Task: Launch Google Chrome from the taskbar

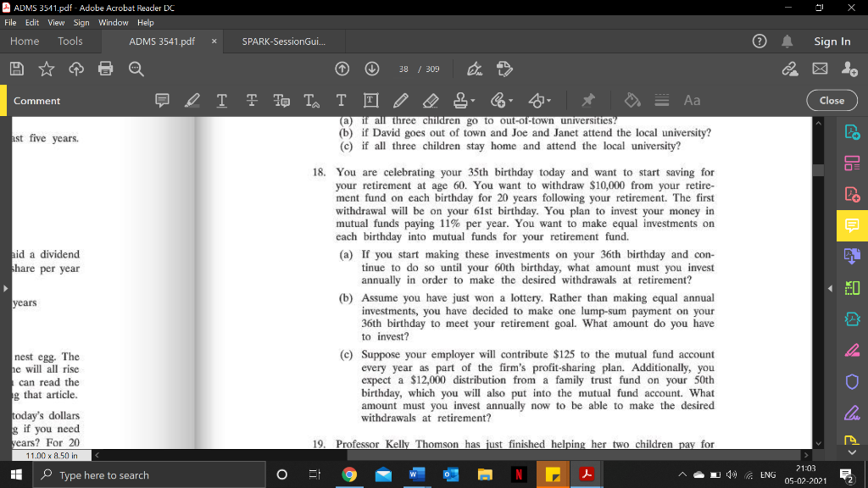Action: coord(349,474)
